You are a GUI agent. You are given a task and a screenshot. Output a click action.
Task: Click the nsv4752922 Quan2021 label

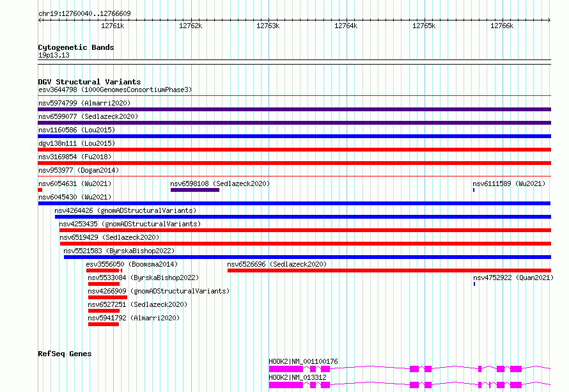pos(513,278)
